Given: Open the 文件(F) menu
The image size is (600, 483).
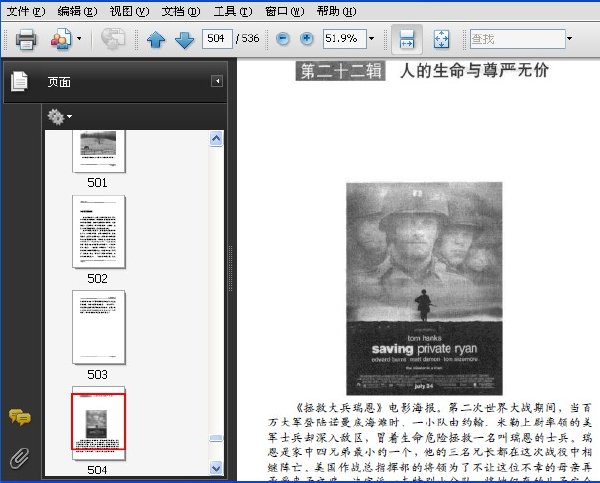Looking at the screenshot, I should (x=26, y=11).
